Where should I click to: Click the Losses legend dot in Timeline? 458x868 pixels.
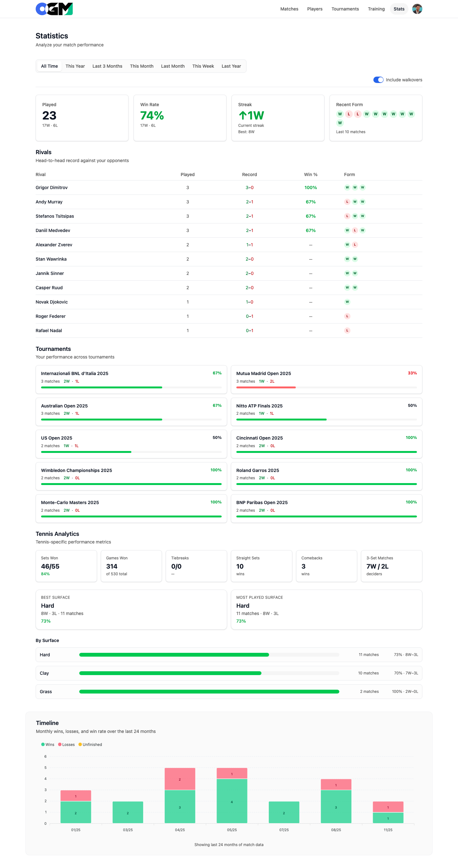[60, 744]
